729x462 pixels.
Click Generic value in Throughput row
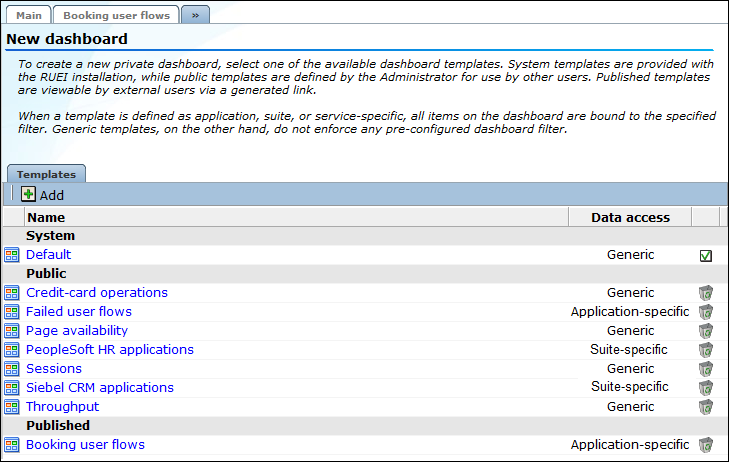[x=630, y=407]
